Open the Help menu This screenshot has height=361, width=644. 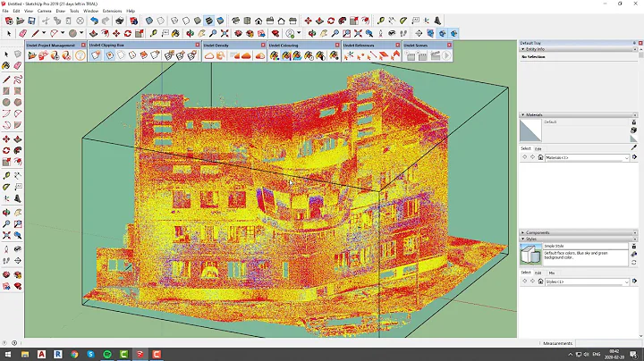[x=131, y=11]
